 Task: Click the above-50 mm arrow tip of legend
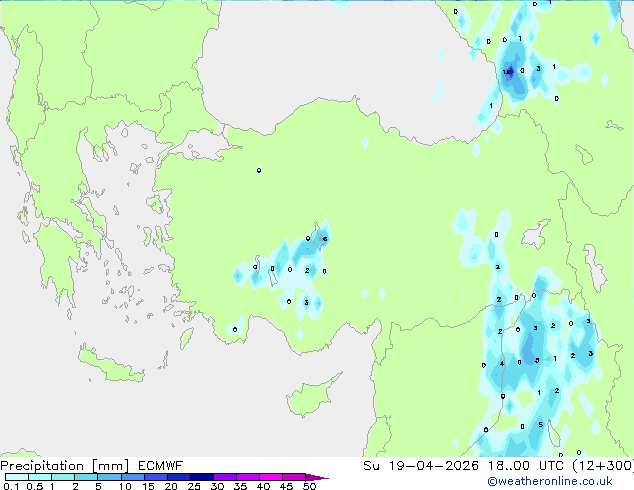317,477
